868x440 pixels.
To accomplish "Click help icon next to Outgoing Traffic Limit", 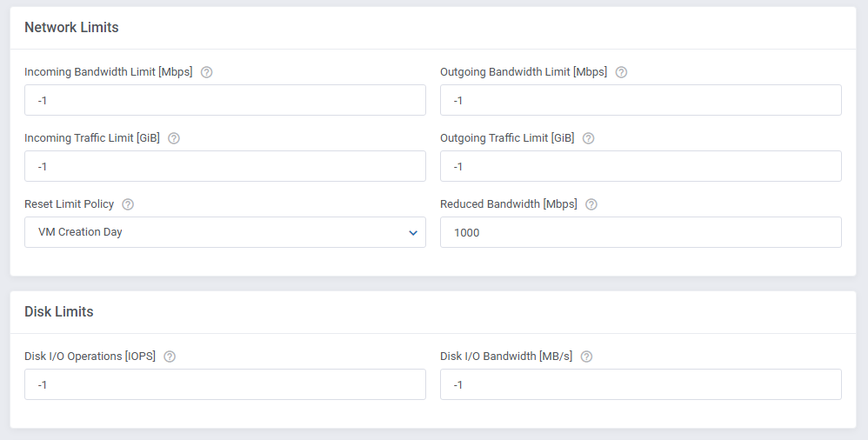I will (589, 138).
